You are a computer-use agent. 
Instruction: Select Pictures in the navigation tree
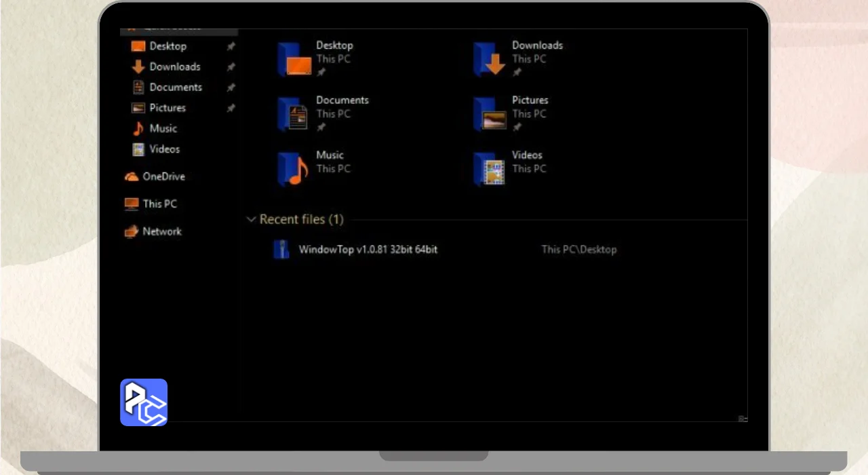(x=167, y=108)
